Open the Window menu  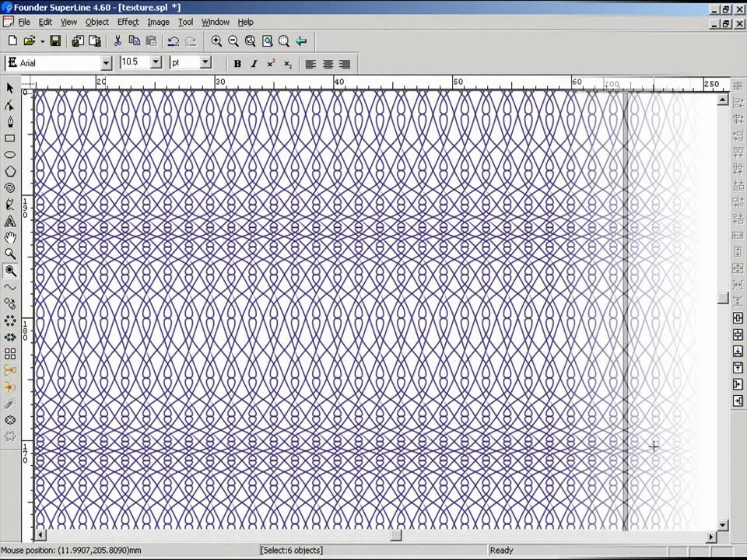216,22
